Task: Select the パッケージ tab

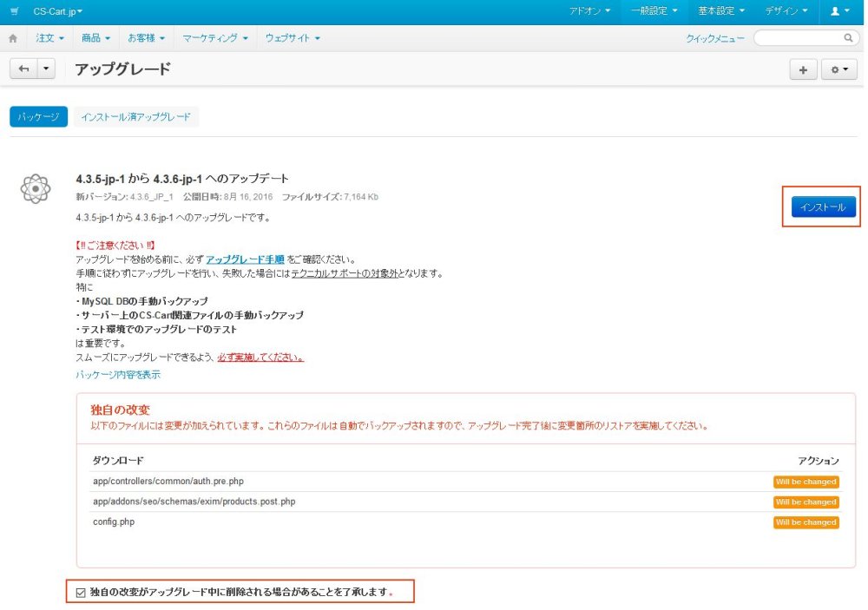Action: pyautogui.click(x=39, y=117)
